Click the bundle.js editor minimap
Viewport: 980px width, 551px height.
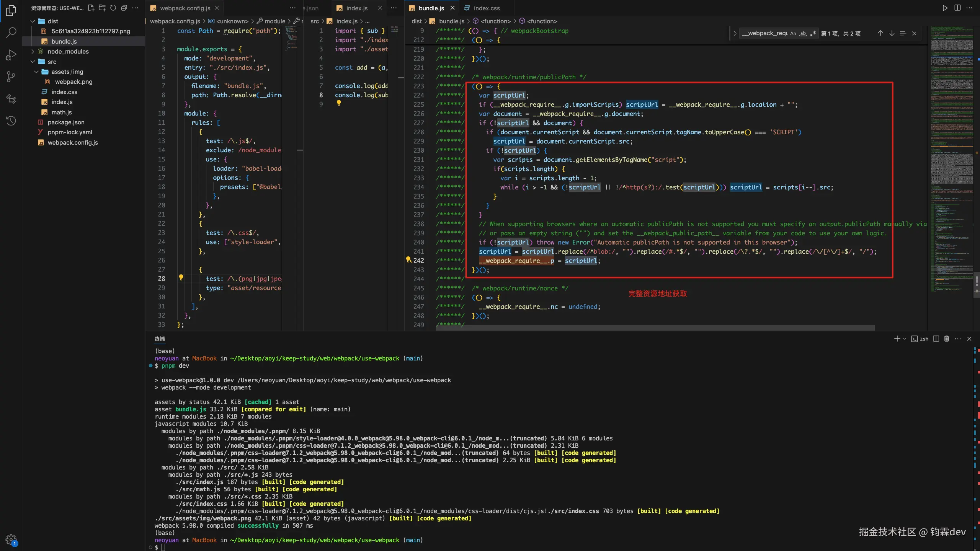click(x=952, y=153)
